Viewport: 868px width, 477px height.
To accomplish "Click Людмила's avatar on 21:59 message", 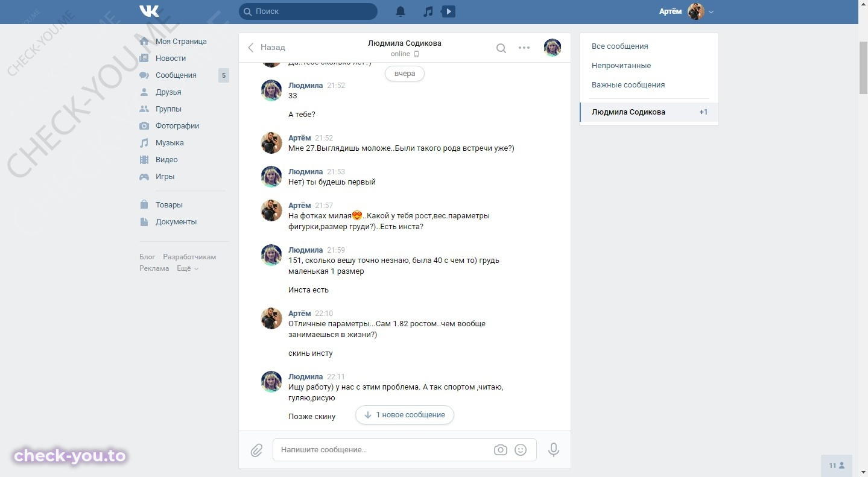I will 271,256.
